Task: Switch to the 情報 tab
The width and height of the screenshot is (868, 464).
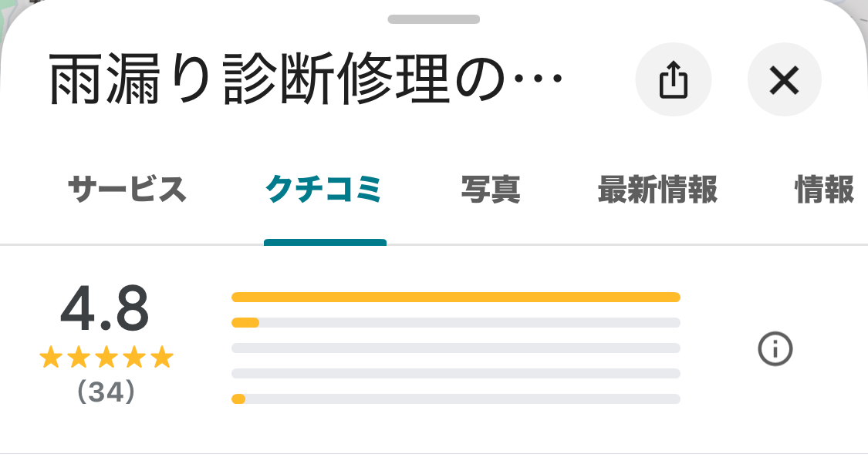Action: (x=824, y=190)
